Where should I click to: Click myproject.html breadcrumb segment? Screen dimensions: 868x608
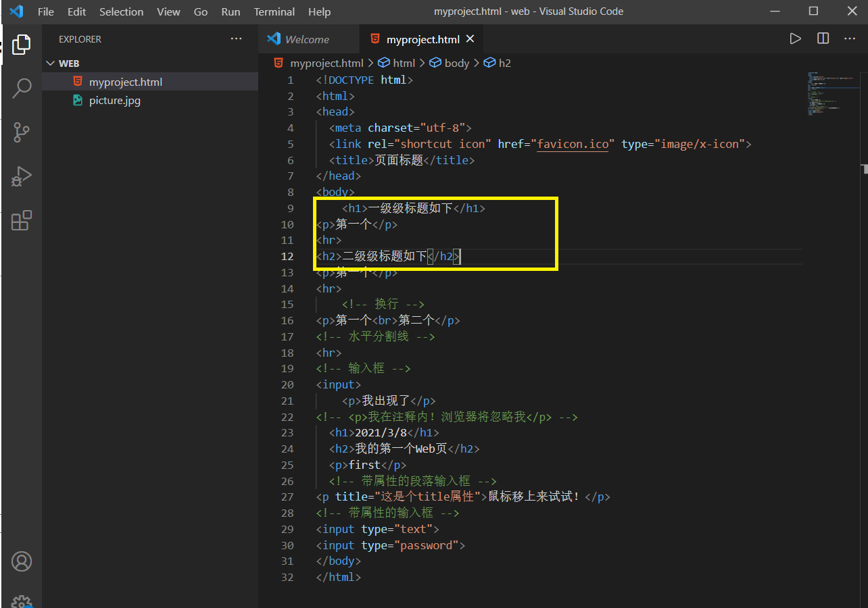327,63
